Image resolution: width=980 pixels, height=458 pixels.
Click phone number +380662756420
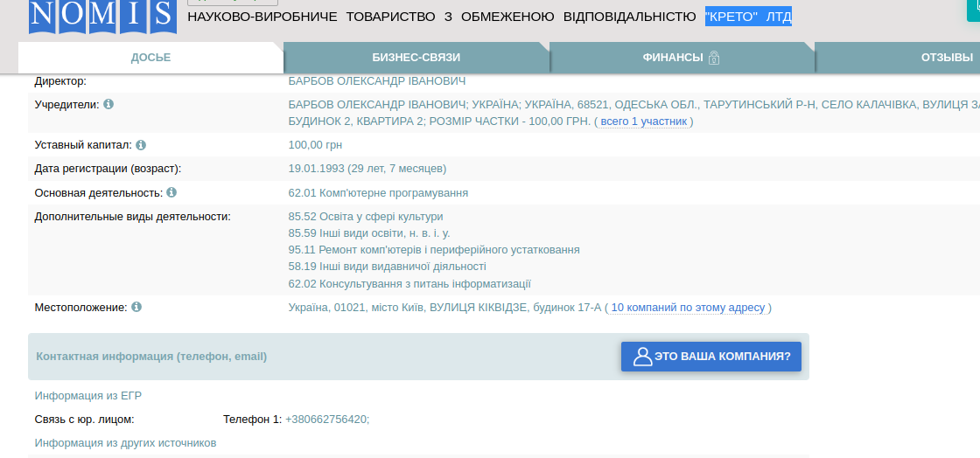coord(326,420)
